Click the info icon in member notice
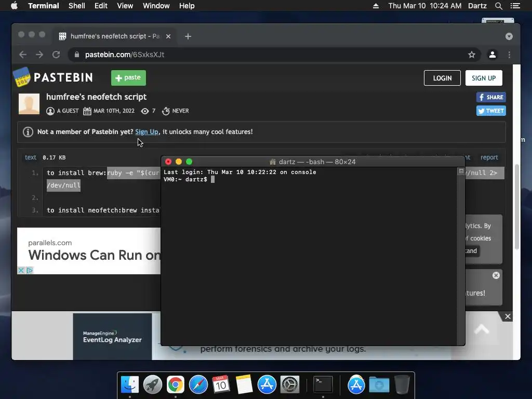The height and width of the screenshot is (399, 532). 28,131
